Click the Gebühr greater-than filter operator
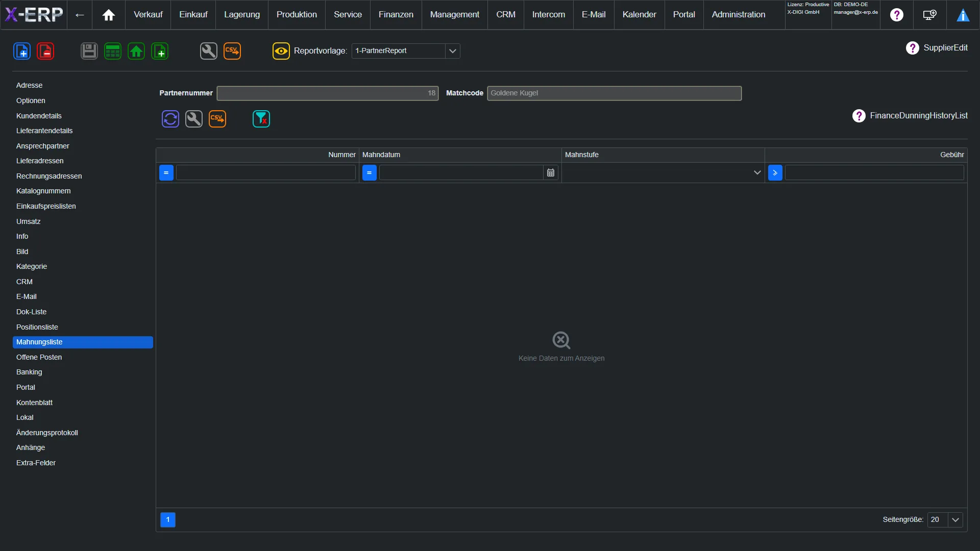Screen dimensions: 980x551 tap(775, 173)
